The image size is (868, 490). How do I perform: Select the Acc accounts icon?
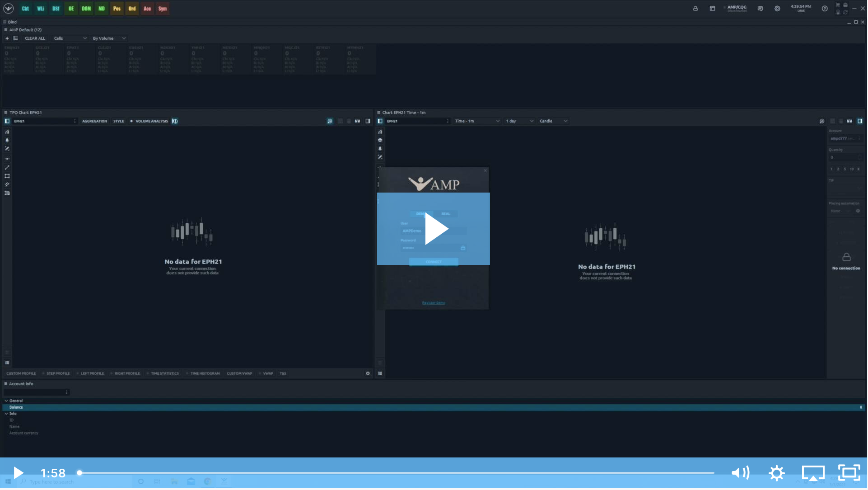click(x=147, y=9)
